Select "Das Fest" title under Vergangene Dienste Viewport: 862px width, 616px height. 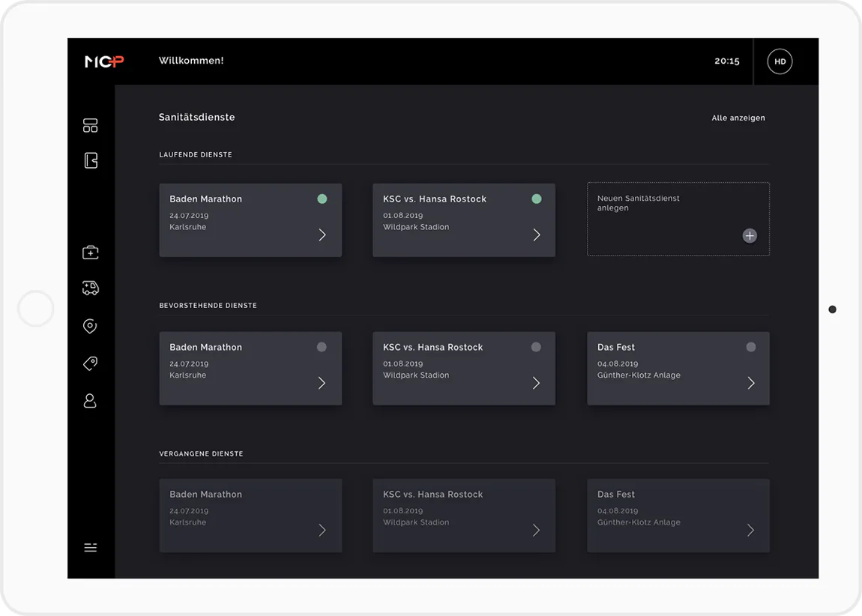point(616,495)
